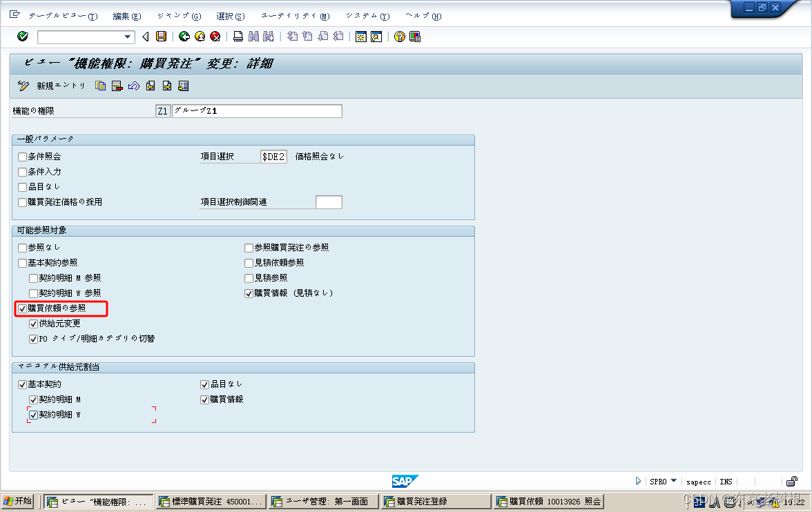Open the command field dropdown arrow
812x512 pixels.
pyautogui.click(x=126, y=37)
